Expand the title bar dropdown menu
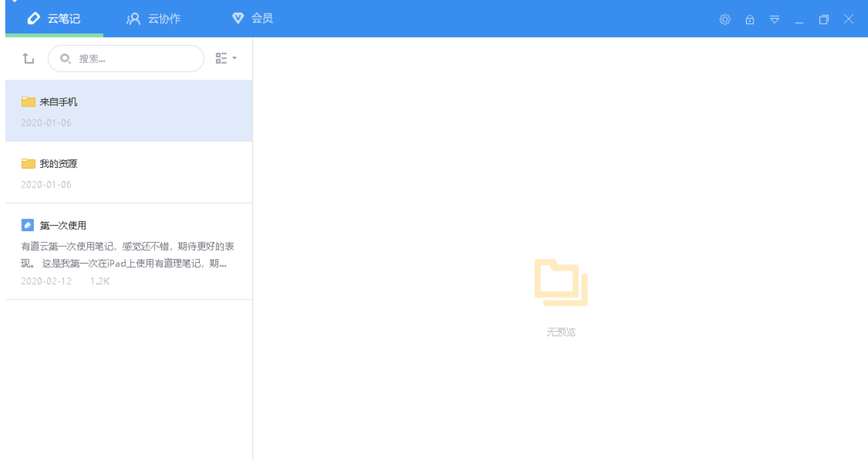The image size is (868, 460). [x=774, y=19]
